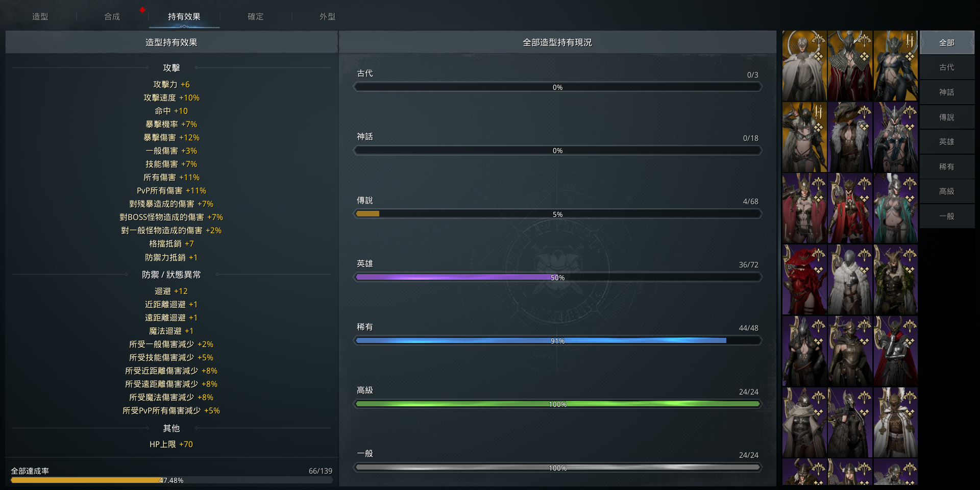Select the white-caped costume in the top-left gold slot
The width and height of the screenshot is (980, 490).
click(x=804, y=66)
